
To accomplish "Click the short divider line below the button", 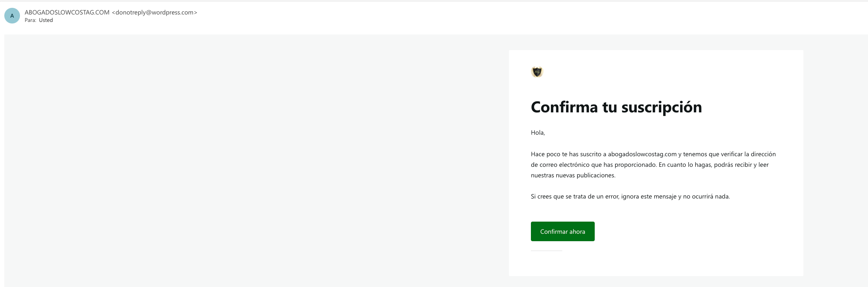I will 547,251.
